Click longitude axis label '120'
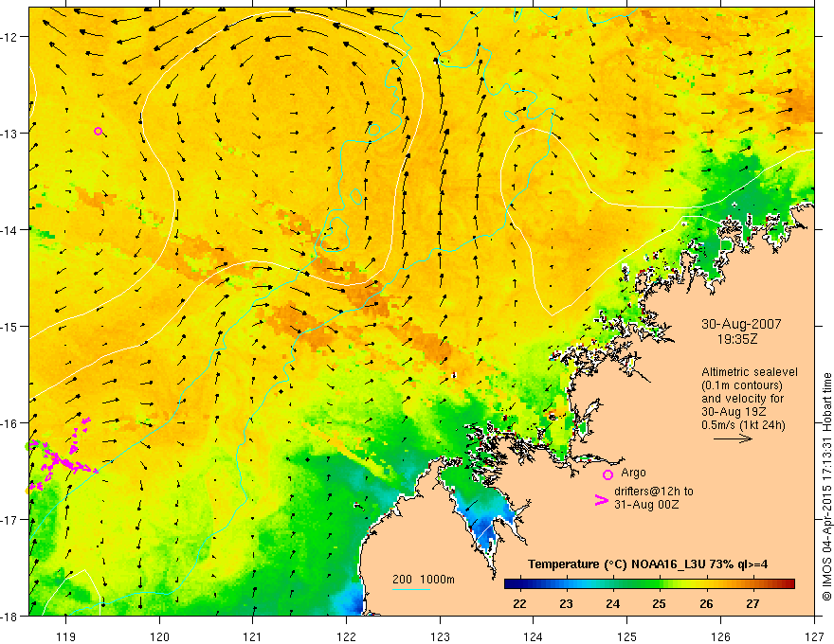The width and height of the screenshot is (834, 644). pos(159,636)
